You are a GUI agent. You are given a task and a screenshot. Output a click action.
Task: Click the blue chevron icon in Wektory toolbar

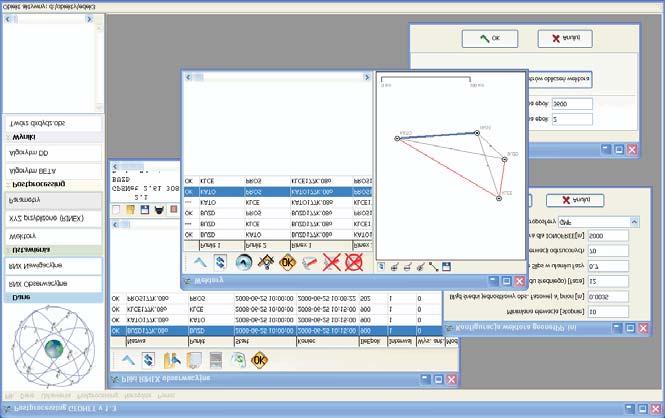pos(200,262)
